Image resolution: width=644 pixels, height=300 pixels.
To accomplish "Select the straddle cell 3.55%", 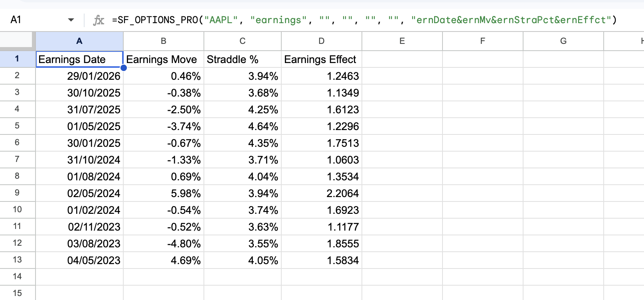I will click(243, 243).
